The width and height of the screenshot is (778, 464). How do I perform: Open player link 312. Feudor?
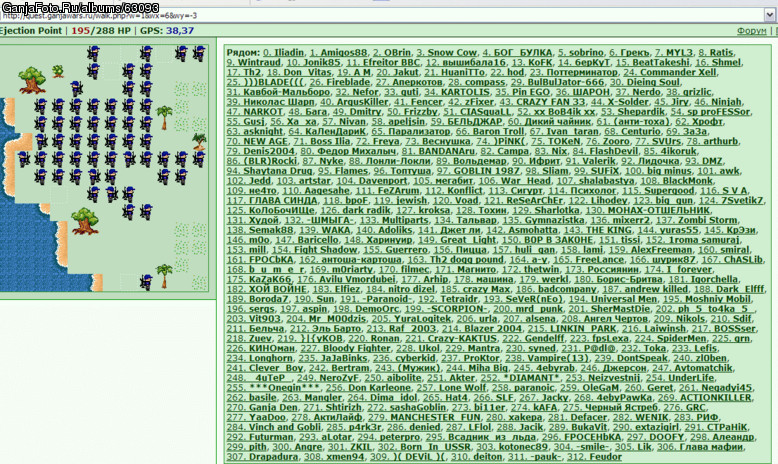pyautogui.click(x=593, y=457)
